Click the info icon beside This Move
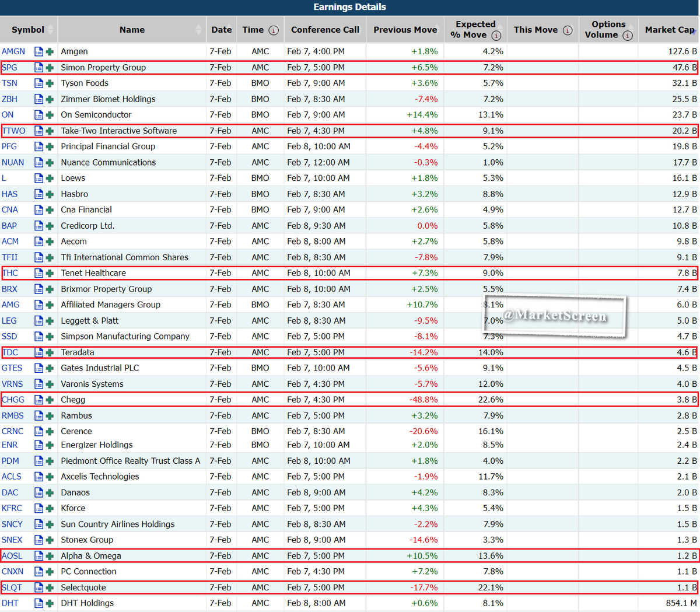This screenshot has width=700, height=612. click(x=568, y=30)
